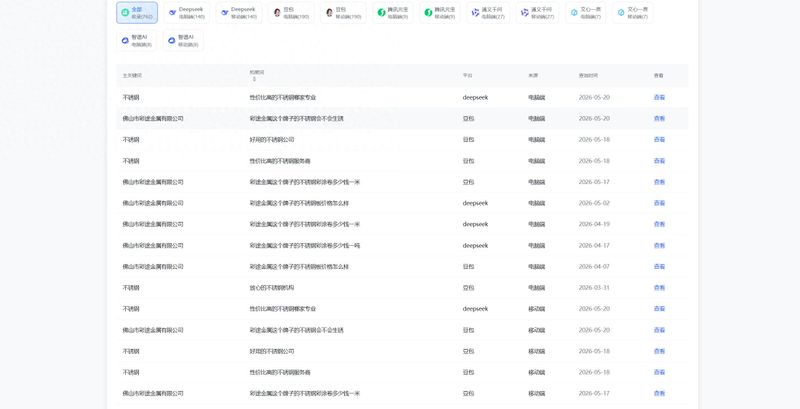This screenshot has width=800, height=409.
Task: View the 好用的不锈钢公司 电脑端 row
Action: coord(659,140)
